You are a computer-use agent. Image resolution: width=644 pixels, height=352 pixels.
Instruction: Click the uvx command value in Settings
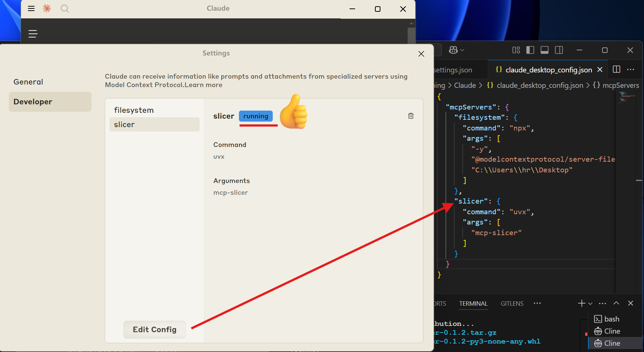pos(219,157)
